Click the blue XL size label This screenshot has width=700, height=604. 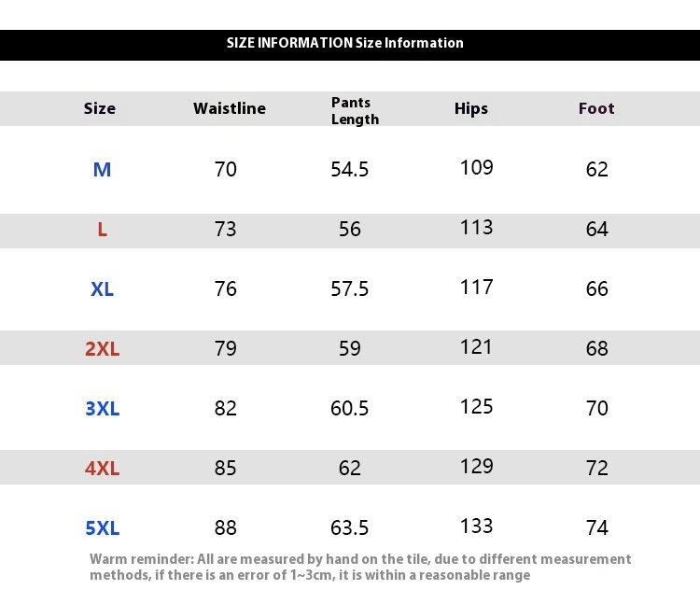pyautogui.click(x=102, y=288)
